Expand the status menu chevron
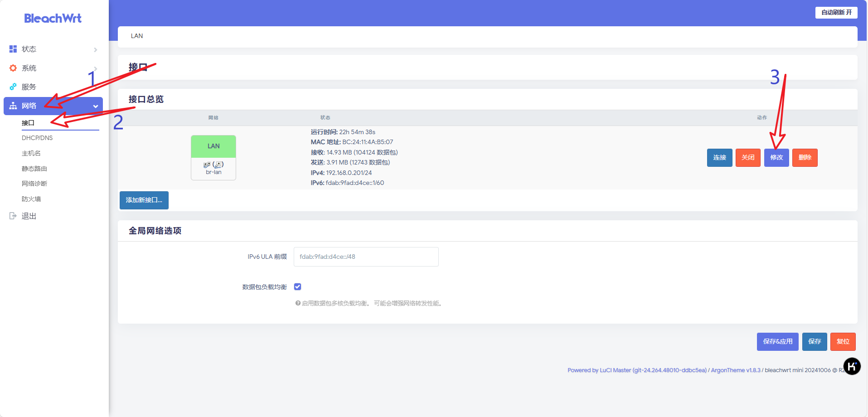Image resolution: width=868 pixels, height=417 pixels. click(96, 49)
